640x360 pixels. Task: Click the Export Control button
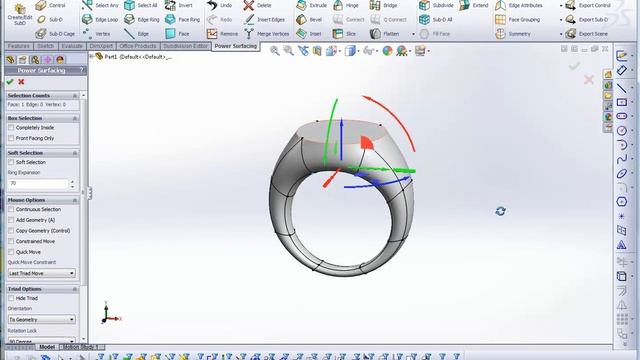(x=588, y=5)
